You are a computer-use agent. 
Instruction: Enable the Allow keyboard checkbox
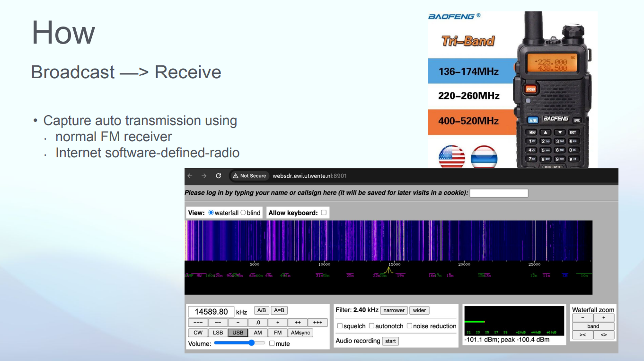pyautogui.click(x=324, y=213)
